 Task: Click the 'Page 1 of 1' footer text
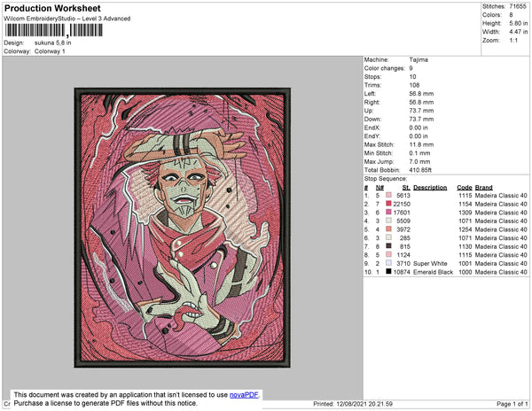point(512,404)
